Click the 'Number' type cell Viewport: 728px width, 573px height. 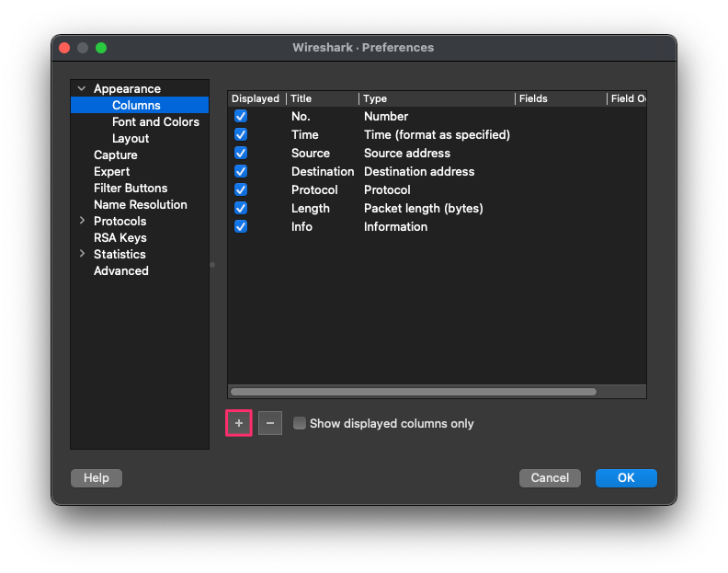pyautogui.click(x=386, y=116)
